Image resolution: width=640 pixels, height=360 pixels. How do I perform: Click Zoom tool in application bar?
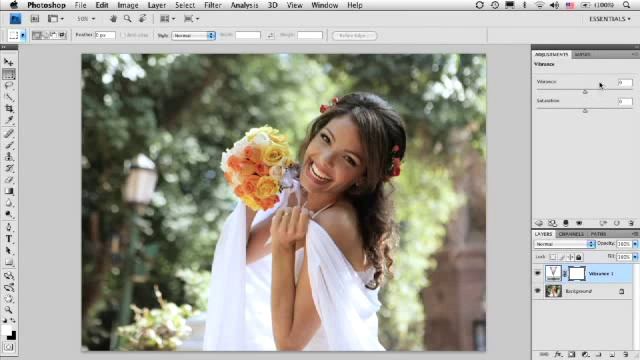point(128,19)
